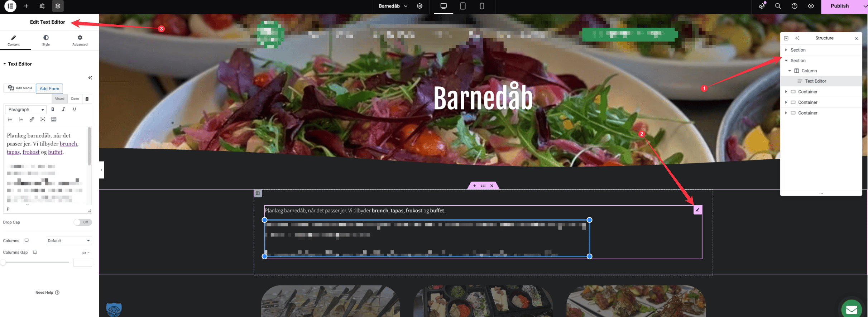Switch to the Visual editor tab
The image size is (868, 317).
60,99
